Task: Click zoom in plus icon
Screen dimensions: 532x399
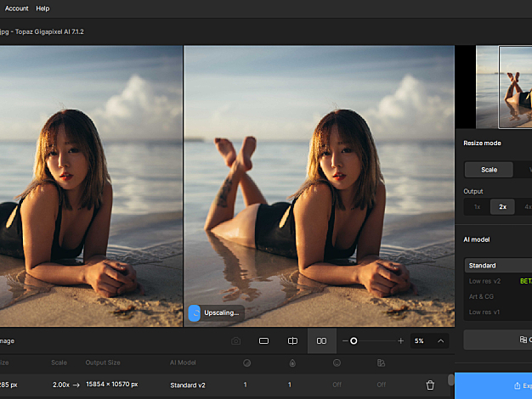Action: (400, 341)
